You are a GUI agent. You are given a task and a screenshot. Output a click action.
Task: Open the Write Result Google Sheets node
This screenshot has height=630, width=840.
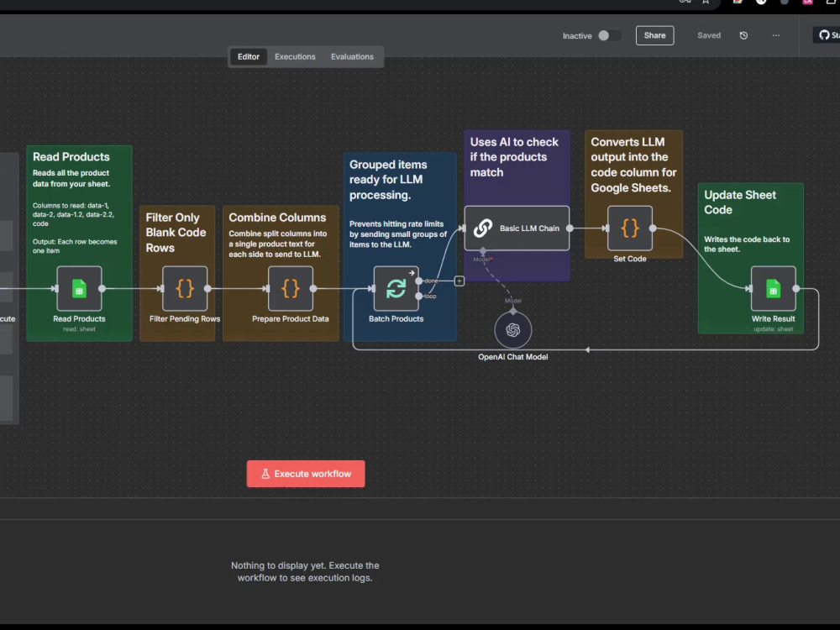tap(773, 288)
